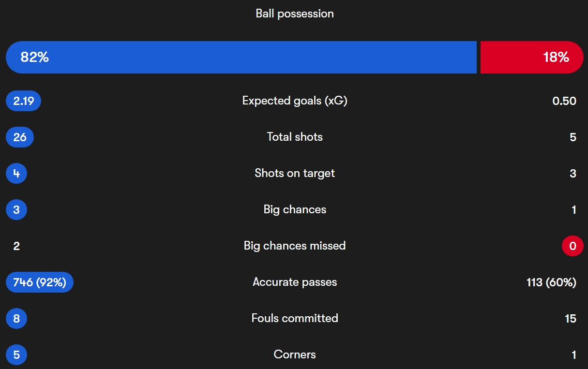
Task: Click the Accurate passes label
Action: tap(294, 282)
